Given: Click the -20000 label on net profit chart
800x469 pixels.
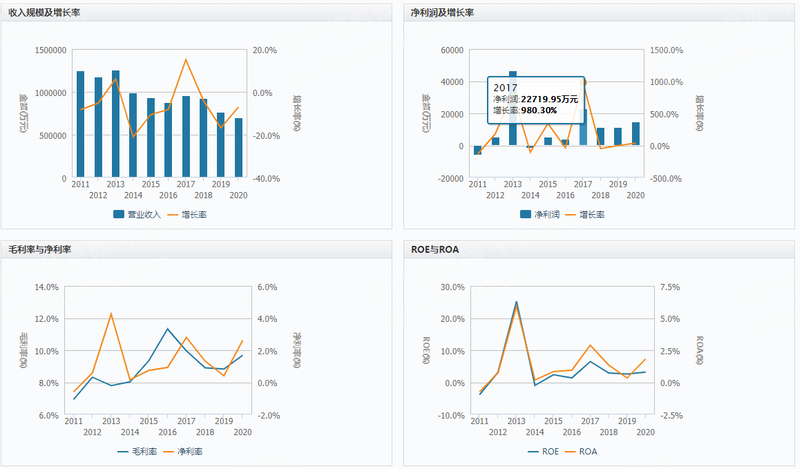Looking at the screenshot, I should tap(451, 179).
